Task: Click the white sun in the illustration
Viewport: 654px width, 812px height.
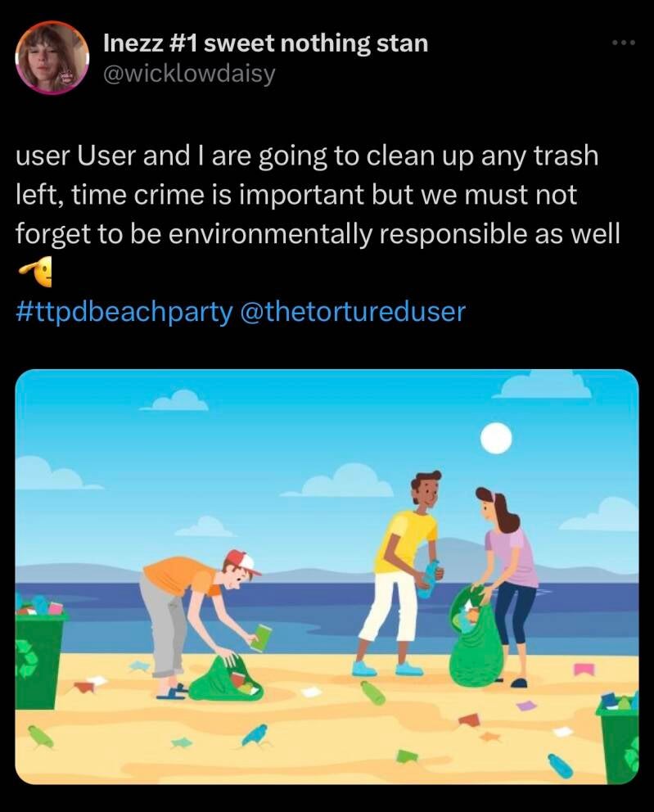Action: pos(496,438)
